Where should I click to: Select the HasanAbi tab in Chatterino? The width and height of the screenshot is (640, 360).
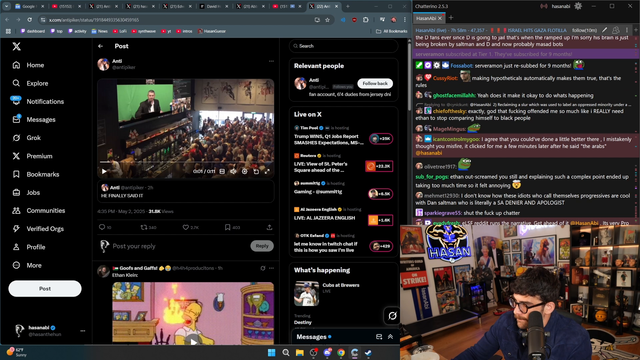point(426,18)
